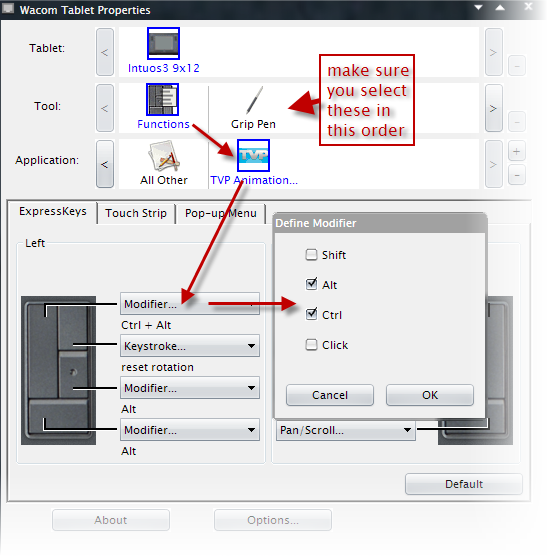The width and height of the screenshot is (548, 556).
Task: Cancel the Define Modifier dialog
Action: (330, 395)
